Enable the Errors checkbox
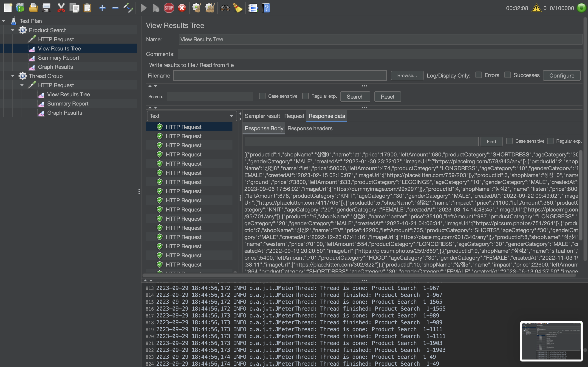This screenshot has height=367, width=588. (x=478, y=75)
